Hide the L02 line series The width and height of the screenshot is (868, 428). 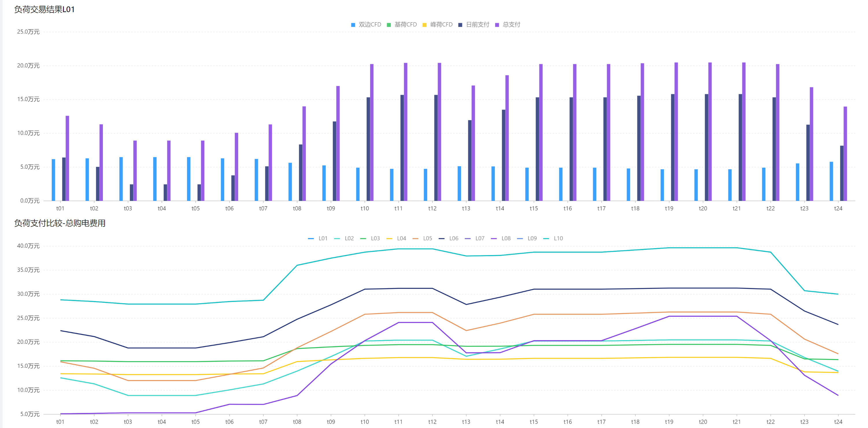point(344,238)
